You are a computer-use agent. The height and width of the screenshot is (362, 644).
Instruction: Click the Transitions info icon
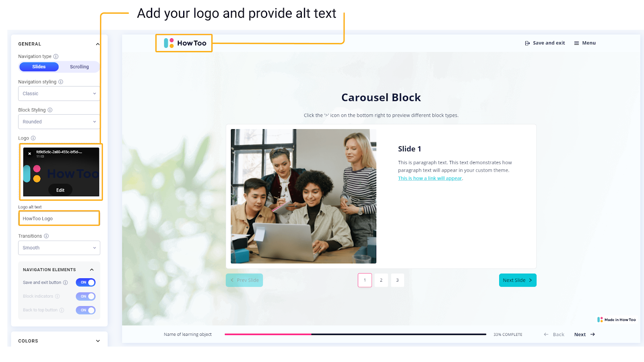[46, 236]
